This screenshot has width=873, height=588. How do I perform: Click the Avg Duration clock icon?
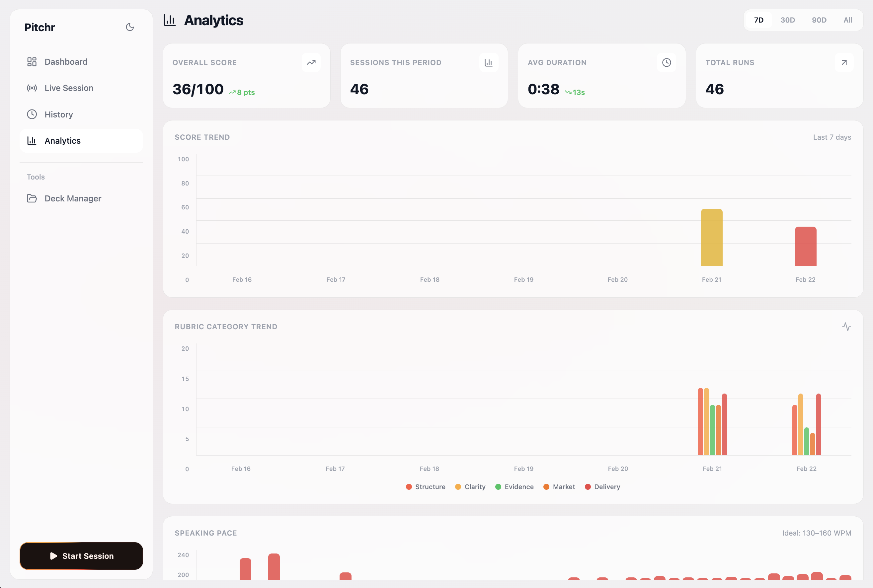point(666,63)
